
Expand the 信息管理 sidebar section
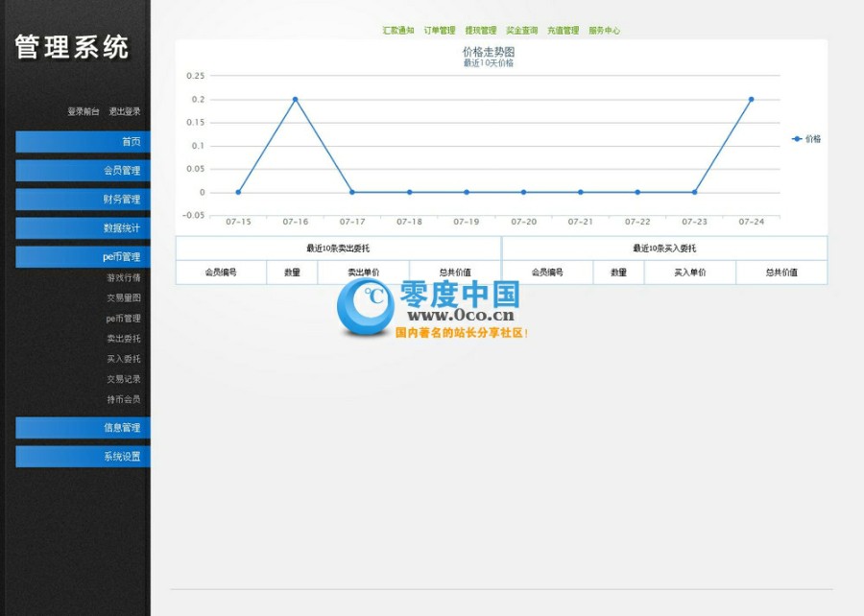coord(83,428)
